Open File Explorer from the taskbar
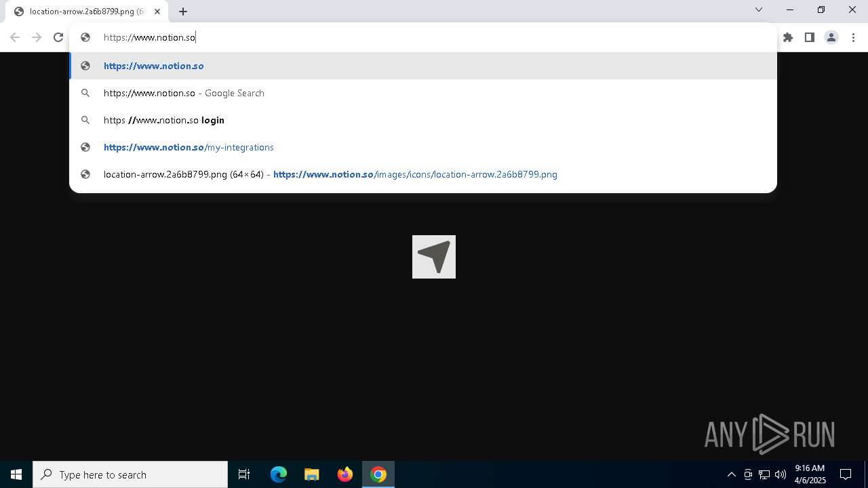The height and width of the screenshot is (488, 868). (x=312, y=474)
